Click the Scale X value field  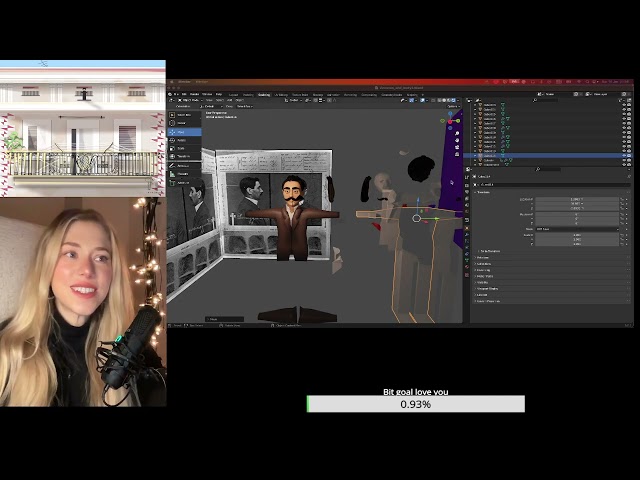(577, 235)
